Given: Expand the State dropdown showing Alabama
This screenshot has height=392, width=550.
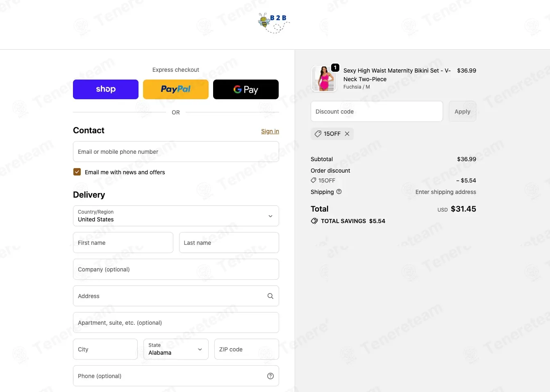Looking at the screenshot, I should point(176,349).
